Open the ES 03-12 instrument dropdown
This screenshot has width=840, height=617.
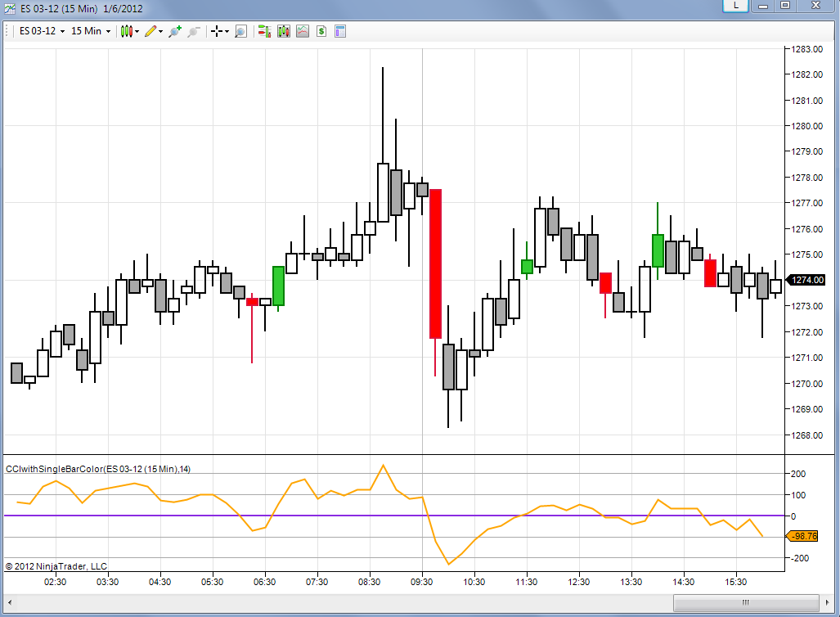(42, 31)
